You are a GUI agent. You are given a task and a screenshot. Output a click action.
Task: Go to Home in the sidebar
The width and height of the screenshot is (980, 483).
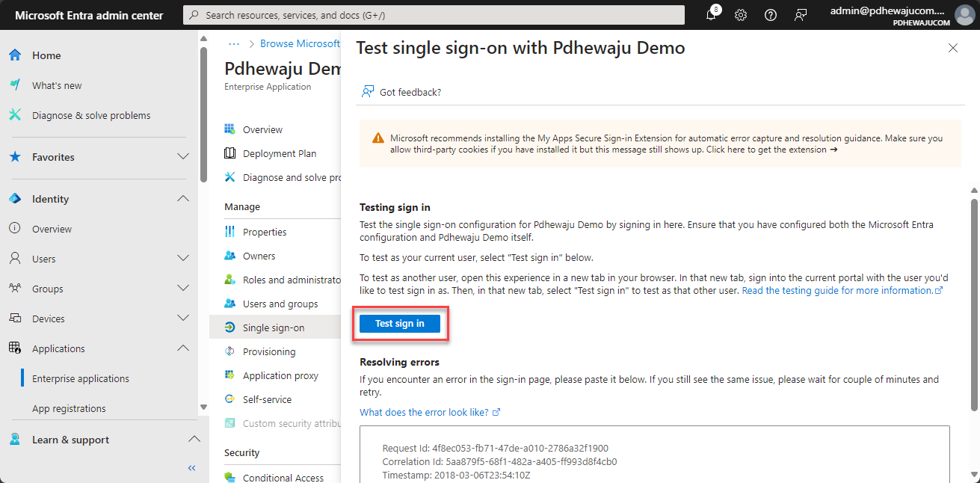46,55
